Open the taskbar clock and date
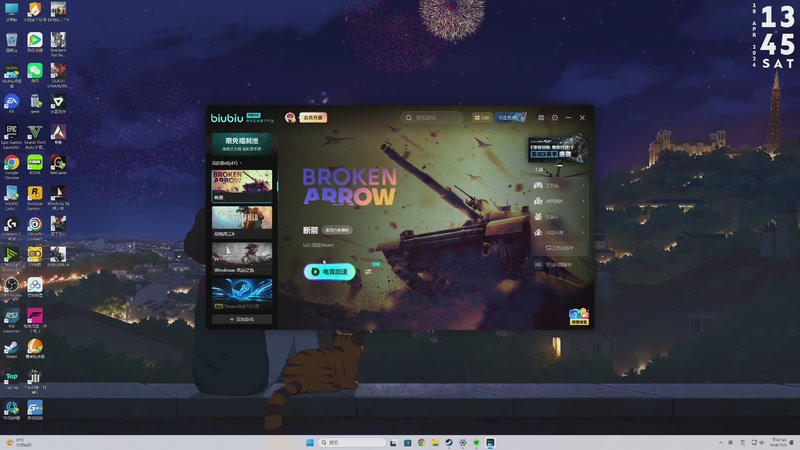Image resolution: width=800 pixels, height=450 pixels. [779, 442]
